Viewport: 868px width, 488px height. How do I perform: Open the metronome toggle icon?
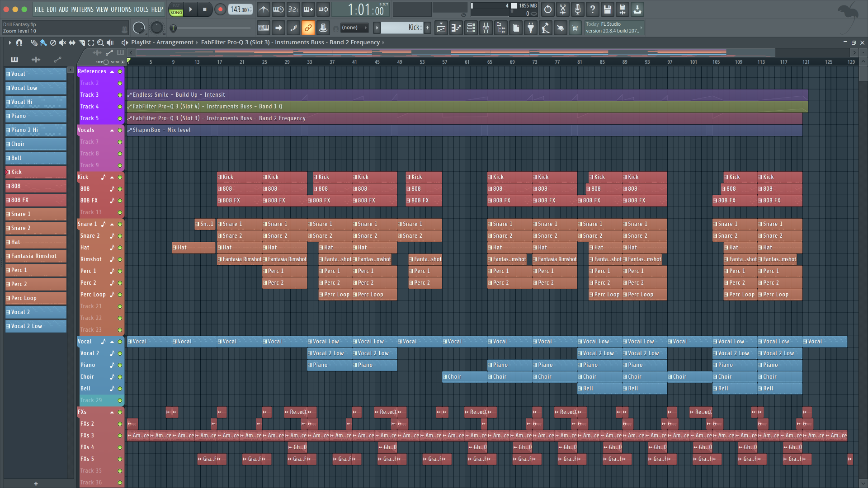click(x=264, y=9)
